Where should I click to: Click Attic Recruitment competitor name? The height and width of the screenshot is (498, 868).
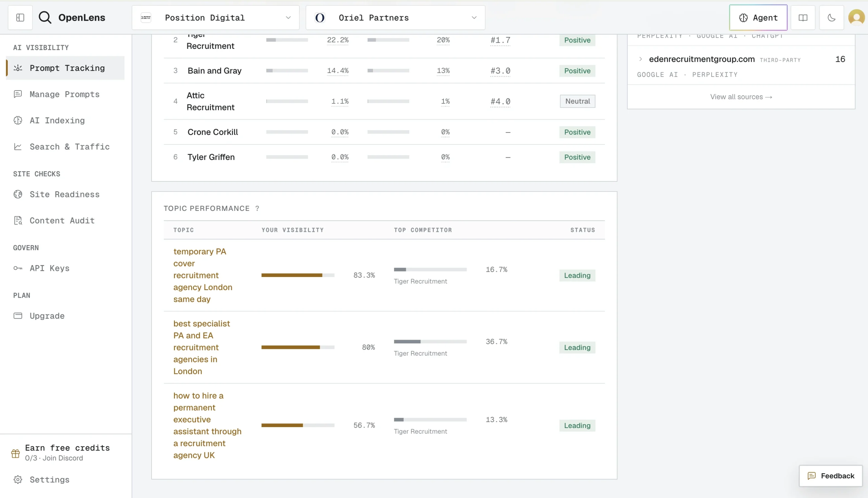coord(211,101)
